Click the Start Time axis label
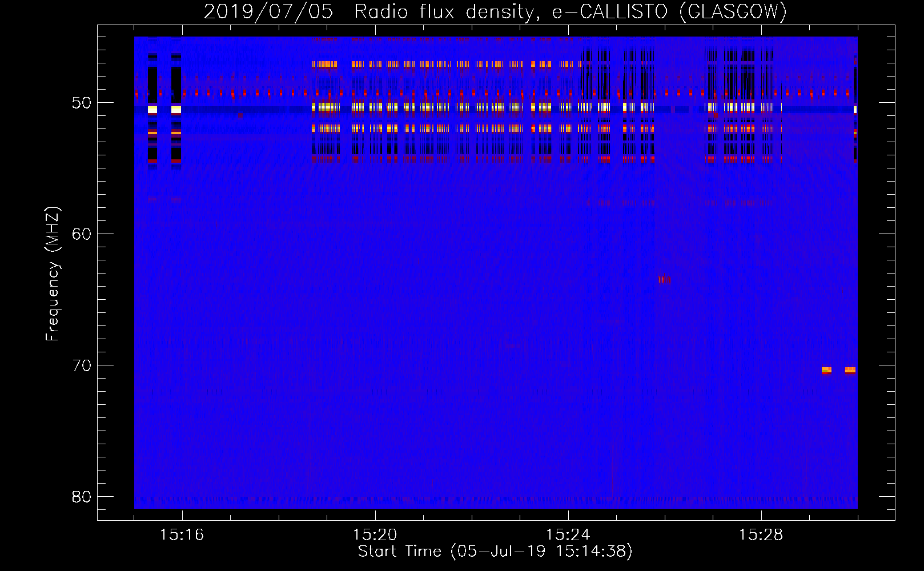The height and width of the screenshot is (571, 924). [495, 552]
